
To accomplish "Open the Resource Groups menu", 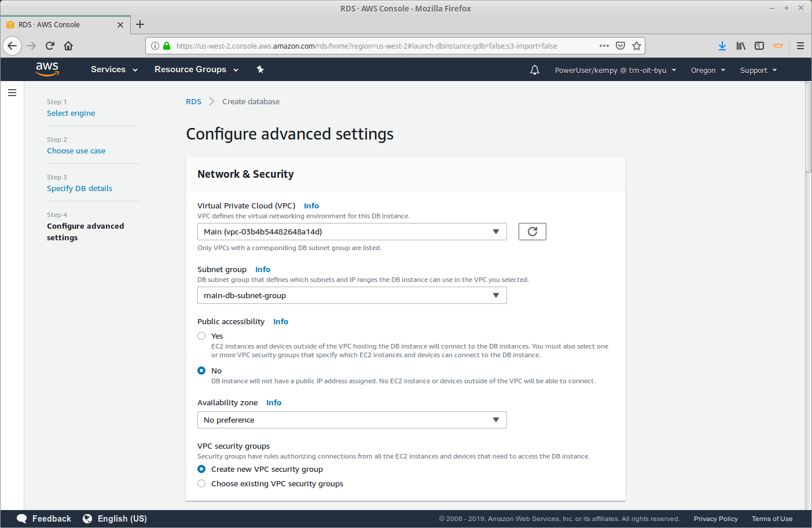I will (x=196, y=69).
